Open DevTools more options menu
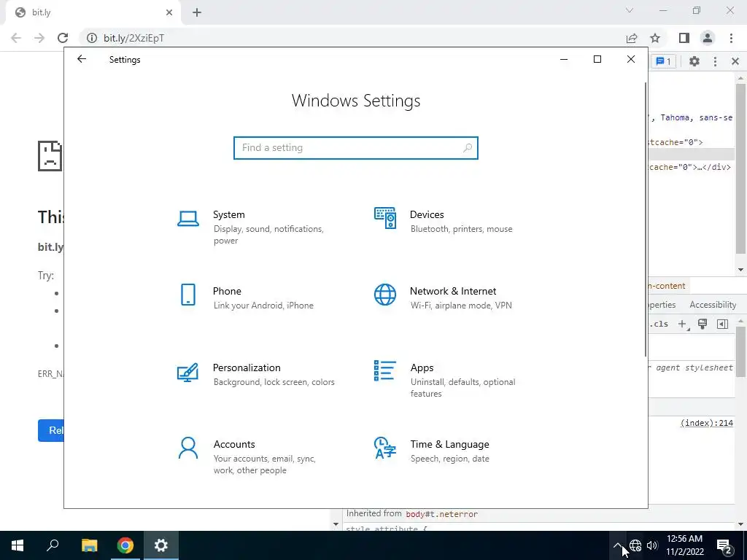This screenshot has width=747, height=560. (x=715, y=61)
